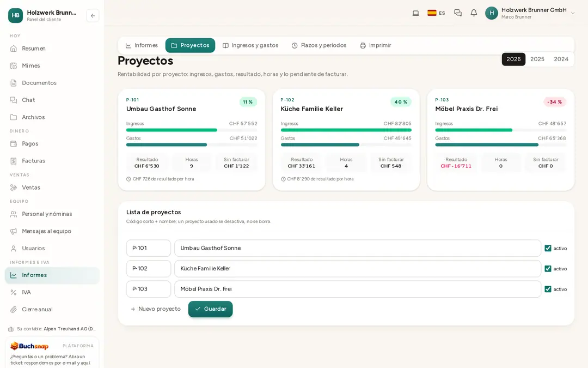588x368 pixels.
Task: Click the H user avatar
Action: [x=492, y=13]
